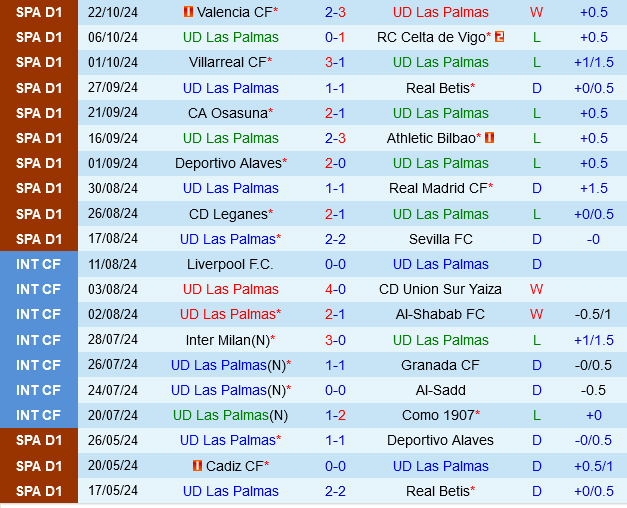Open the Sevilla FC team link
Screen dimensions: 627x508
point(441,239)
